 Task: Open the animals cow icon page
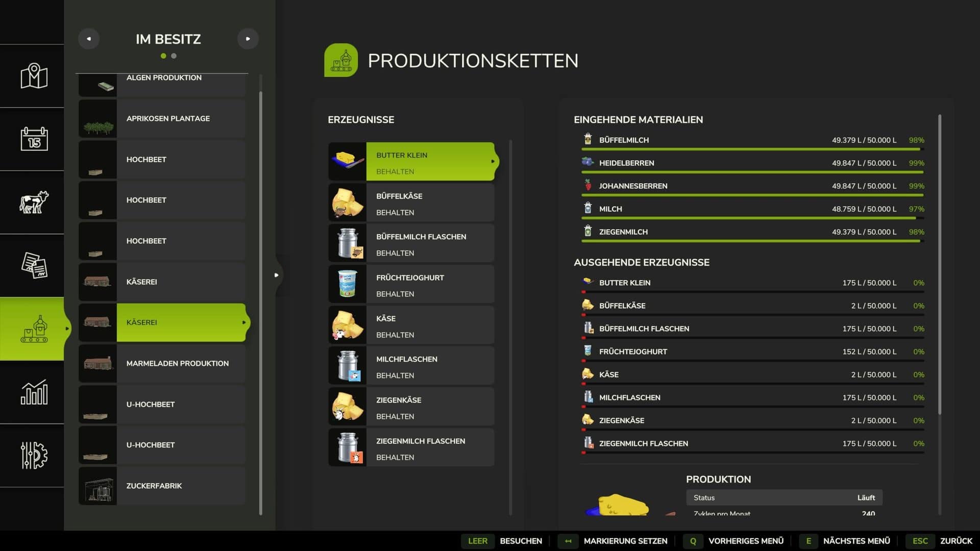coord(34,202)
